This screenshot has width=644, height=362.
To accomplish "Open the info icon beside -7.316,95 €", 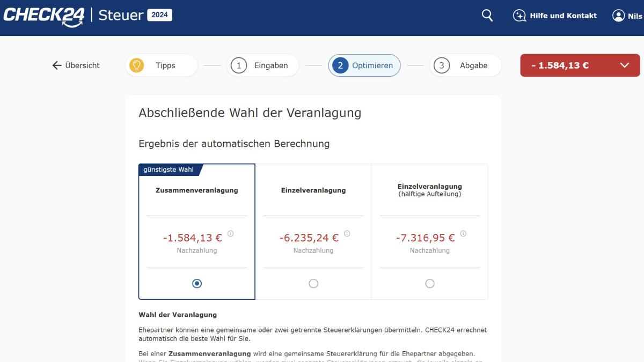I will tap(463, 234).
